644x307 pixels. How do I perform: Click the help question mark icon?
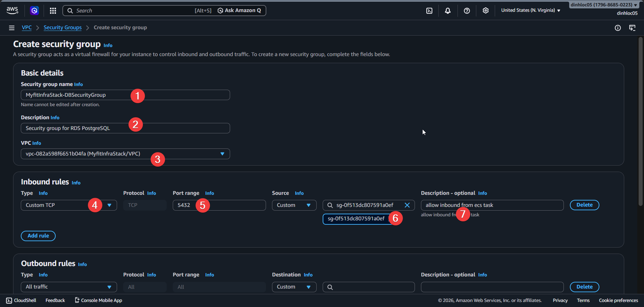point(467,11)
